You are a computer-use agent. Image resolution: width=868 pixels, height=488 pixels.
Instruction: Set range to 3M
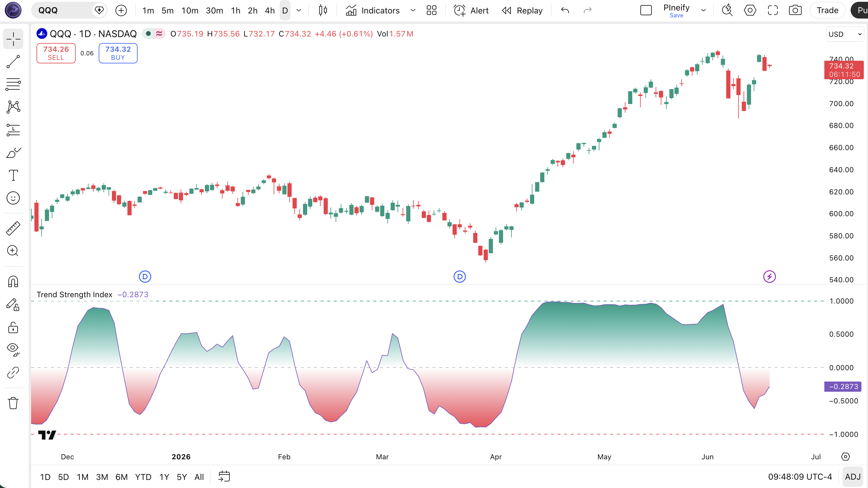pos(102,477)
